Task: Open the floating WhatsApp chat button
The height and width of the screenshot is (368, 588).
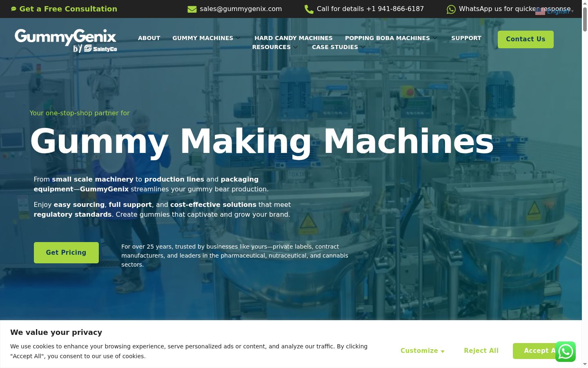Action: click(566, 352)
